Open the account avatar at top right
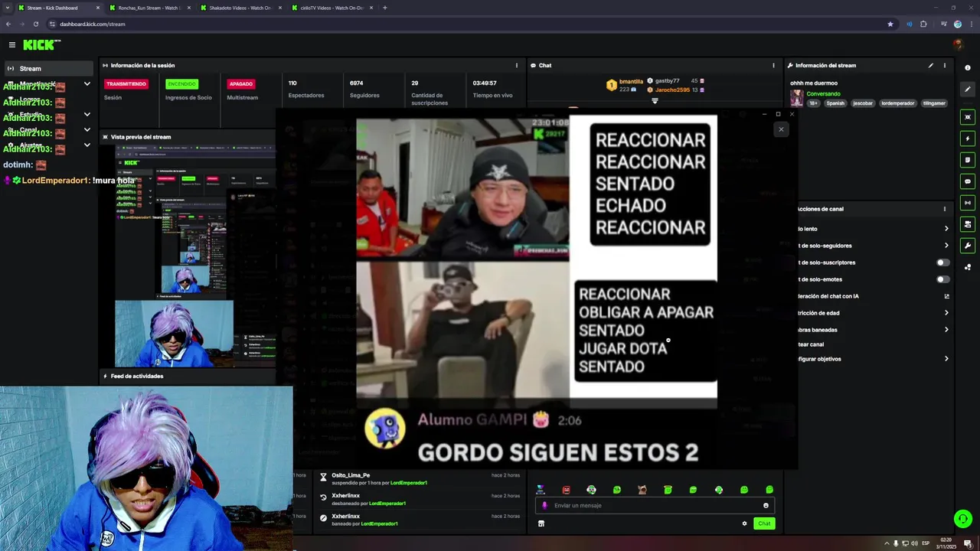Viewport: 980px width, 551px height. point(957,45)
